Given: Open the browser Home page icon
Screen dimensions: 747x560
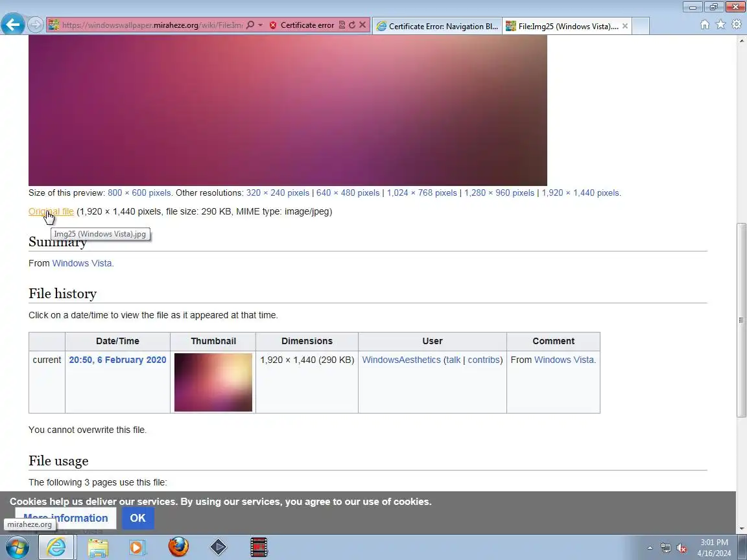Looking at the screenshot, I should (705, 25).
